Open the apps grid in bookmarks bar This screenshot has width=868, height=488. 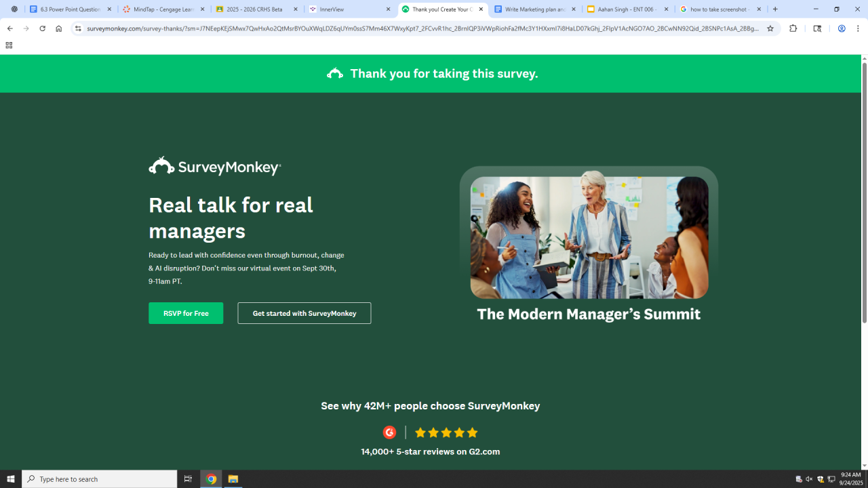(x=9, y=45)
